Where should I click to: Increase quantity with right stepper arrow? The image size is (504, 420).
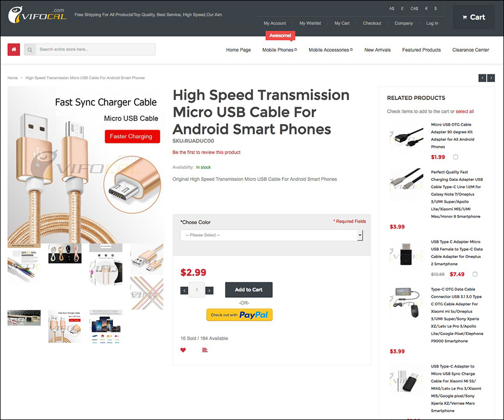pyautogui.click(x=209, y=290)
